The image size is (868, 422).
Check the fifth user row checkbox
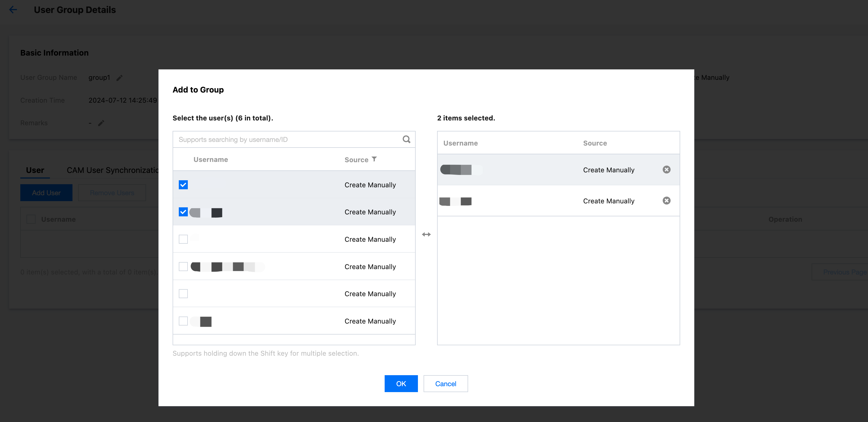tap(183, 294)
